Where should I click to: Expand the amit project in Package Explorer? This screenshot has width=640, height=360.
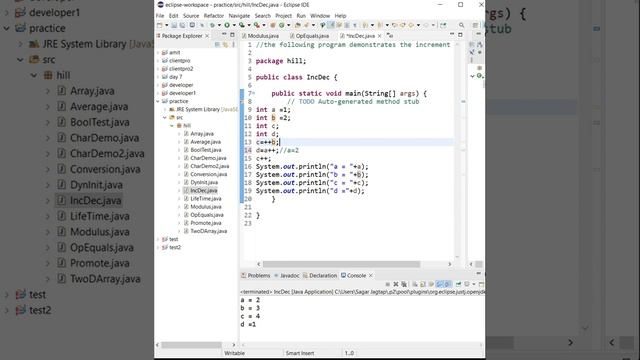[158, 53]
